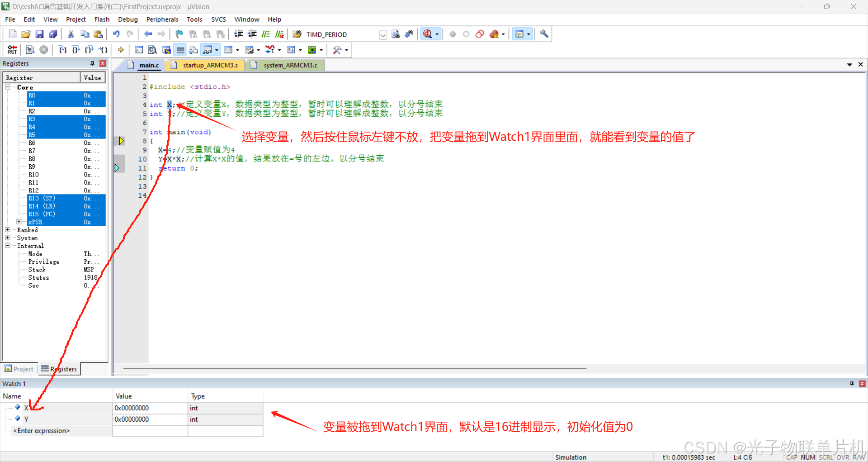Image resolution: width=868 pixels, height=462 pixels.
Task: Stop program execution with the Stop button
Action: click(44, 50)
